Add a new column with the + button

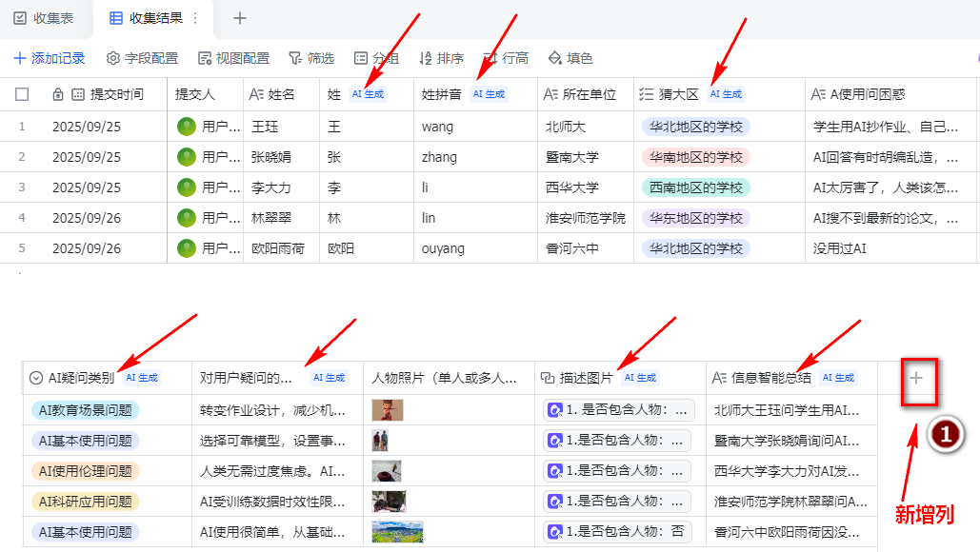(x=915, y=378)
